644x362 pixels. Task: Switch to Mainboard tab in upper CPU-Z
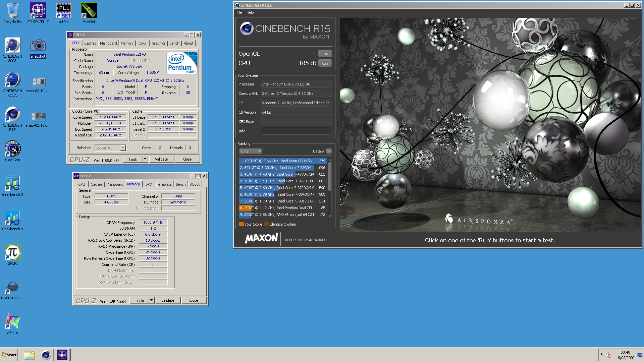pyautogui.click(x=108, y=43)
